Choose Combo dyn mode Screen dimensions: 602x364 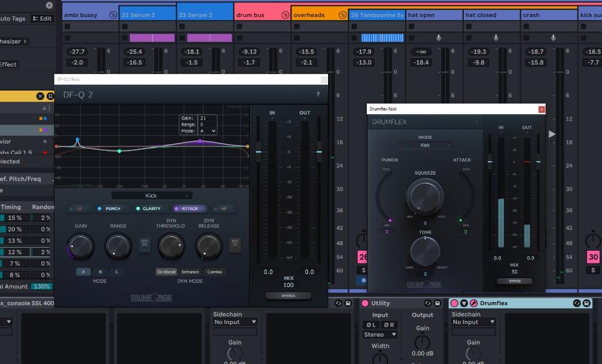click(x=214, y=272)
